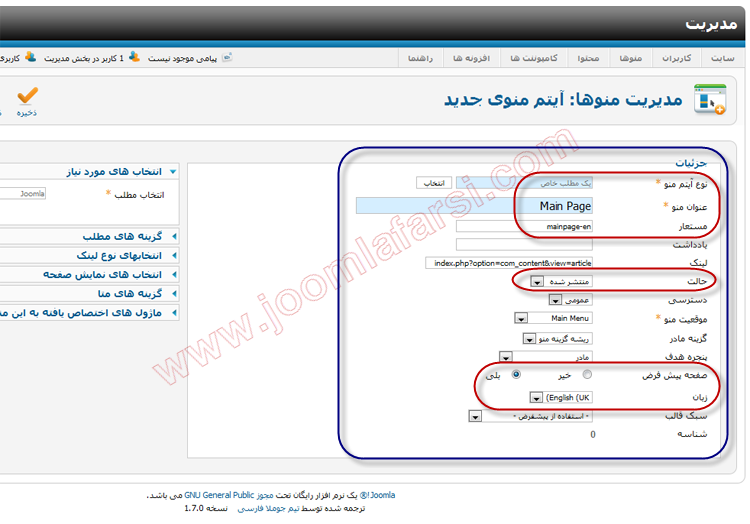Open the سایت menu
Viewport: 750px width, 524px height.
point(722,58)
